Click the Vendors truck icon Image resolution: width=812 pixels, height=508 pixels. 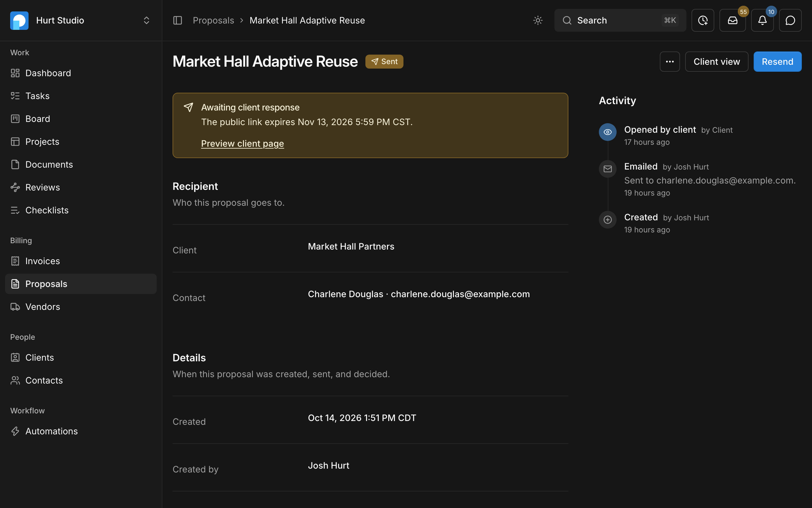point(15,307)
